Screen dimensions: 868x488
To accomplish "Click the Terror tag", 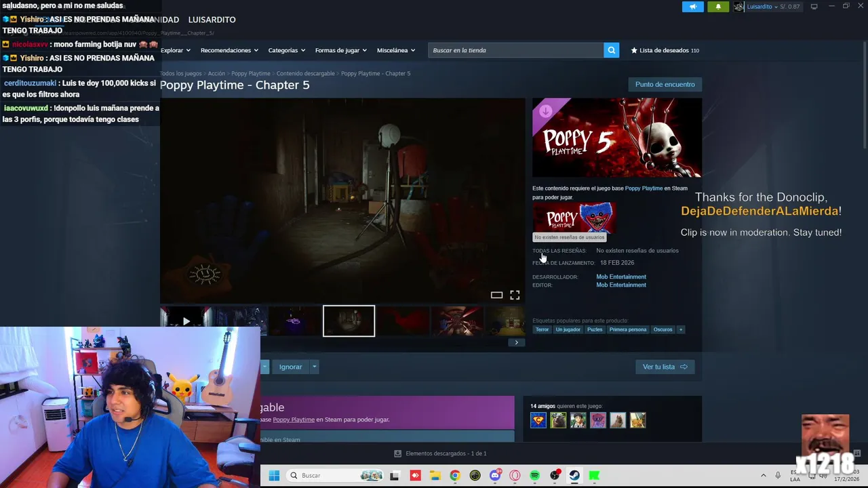I will click(542, 329).
